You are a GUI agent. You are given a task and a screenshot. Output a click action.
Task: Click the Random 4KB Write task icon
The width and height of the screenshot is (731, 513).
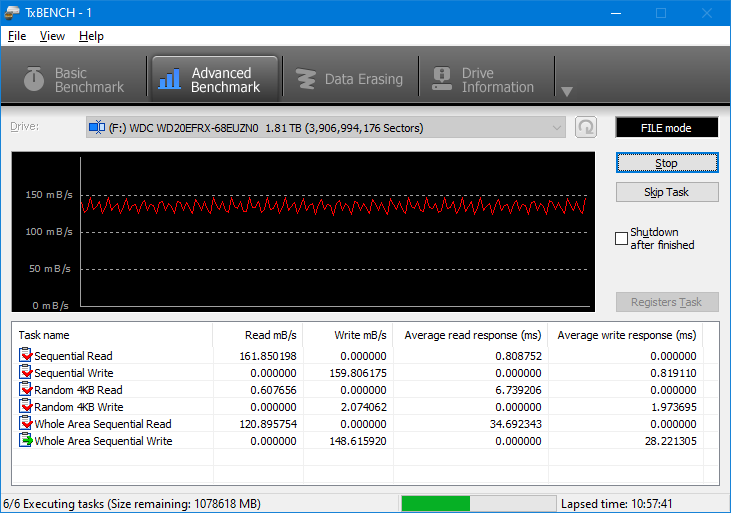(26, 406)
